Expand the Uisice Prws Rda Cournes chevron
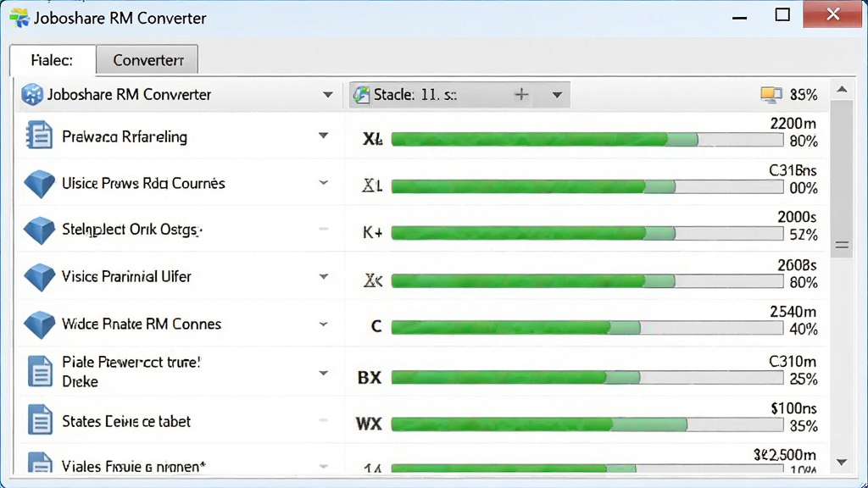Viewport: 868px width, 488px height. pyautogui.click(x=324, y=183)
